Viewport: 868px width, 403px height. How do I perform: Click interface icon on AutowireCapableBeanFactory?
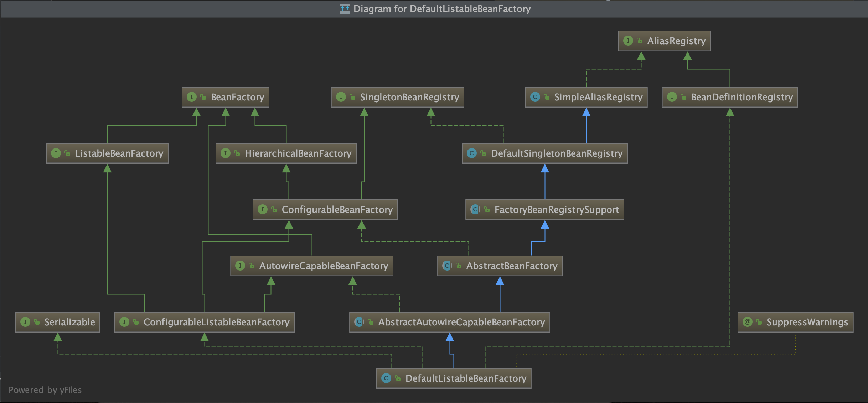pos(240,266)
